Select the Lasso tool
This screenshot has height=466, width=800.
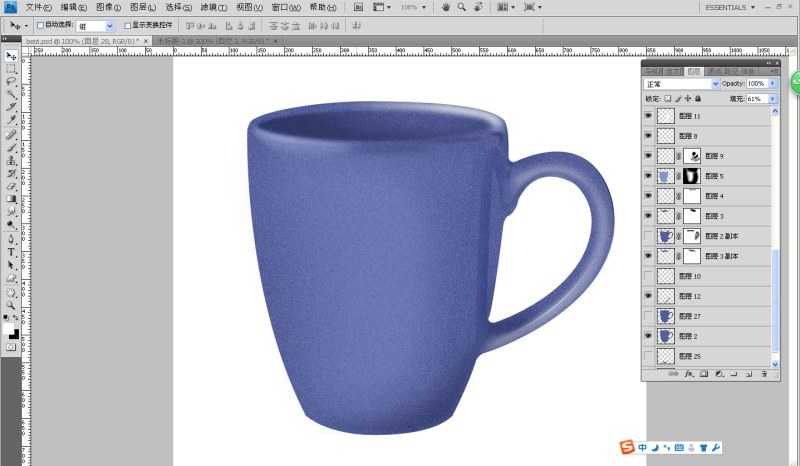pyautogui.click(x=11, y=82)
